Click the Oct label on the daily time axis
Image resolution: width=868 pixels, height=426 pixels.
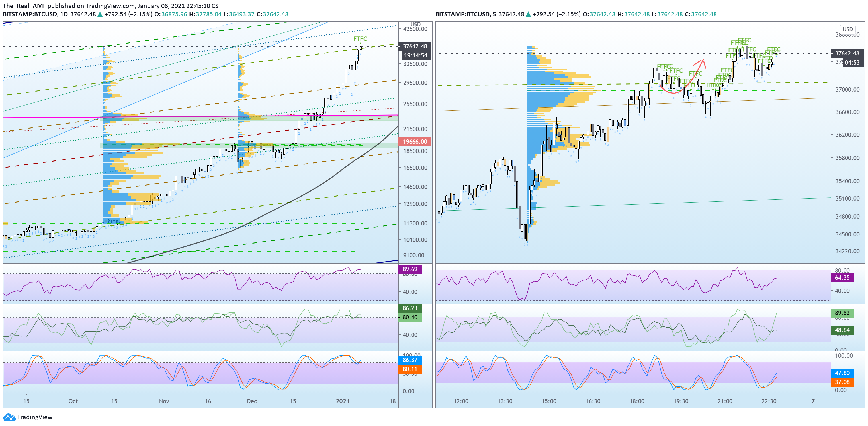(73, 401)
